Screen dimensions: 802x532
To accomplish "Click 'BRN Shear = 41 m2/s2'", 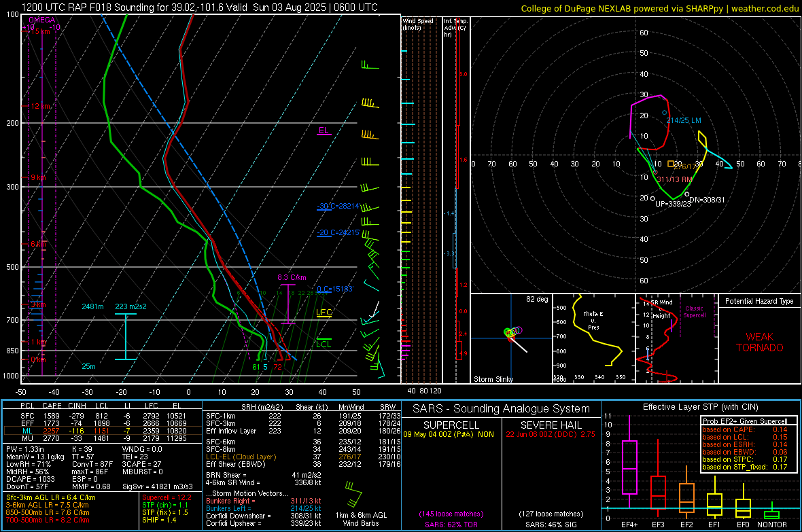I will 264,475.
